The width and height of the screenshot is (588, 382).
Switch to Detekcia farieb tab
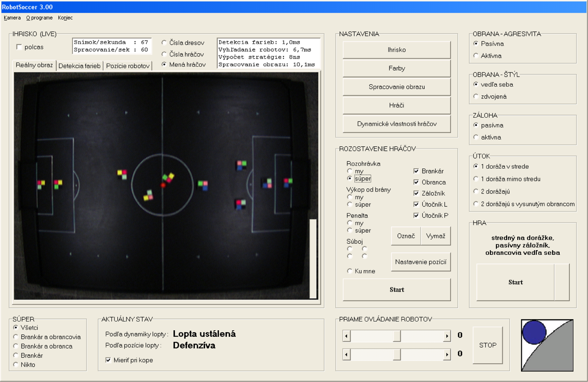pyautogui.click(x=79, y=66)
